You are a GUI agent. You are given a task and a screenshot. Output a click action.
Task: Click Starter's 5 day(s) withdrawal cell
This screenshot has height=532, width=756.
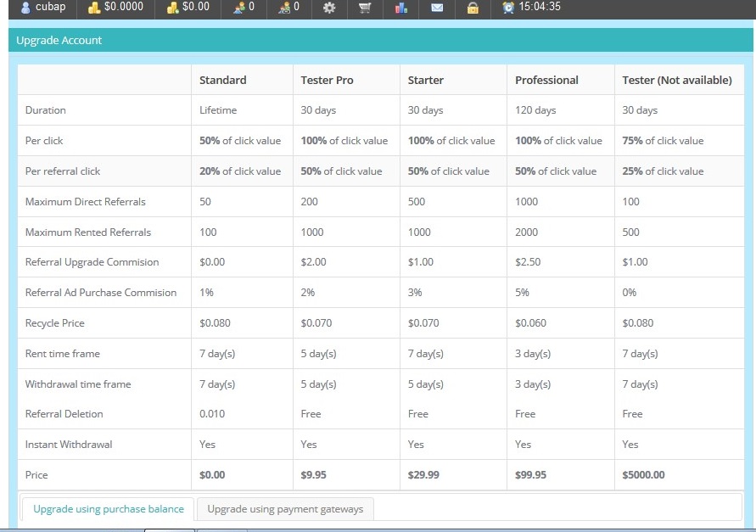[x=426, y=384]
